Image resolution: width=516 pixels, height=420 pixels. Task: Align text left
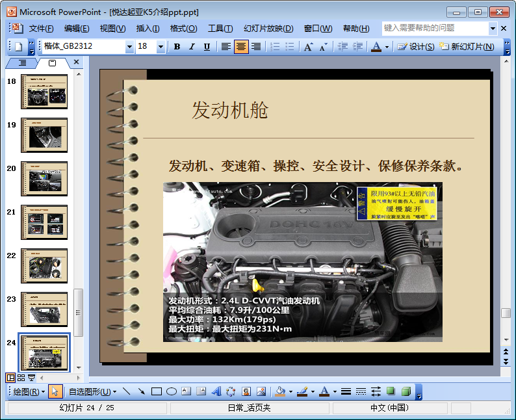(226, 47)
